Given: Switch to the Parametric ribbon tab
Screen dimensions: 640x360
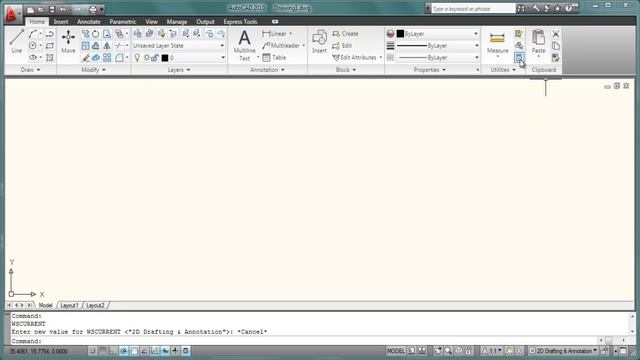Looking at the screenshot, I should click(122, 22).
